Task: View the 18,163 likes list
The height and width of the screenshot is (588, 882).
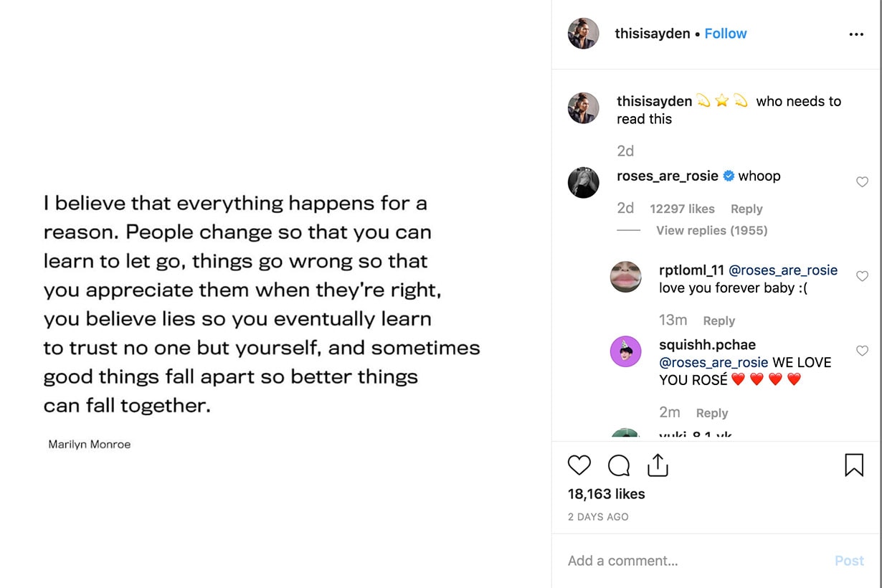Action: tap(606, 494)
